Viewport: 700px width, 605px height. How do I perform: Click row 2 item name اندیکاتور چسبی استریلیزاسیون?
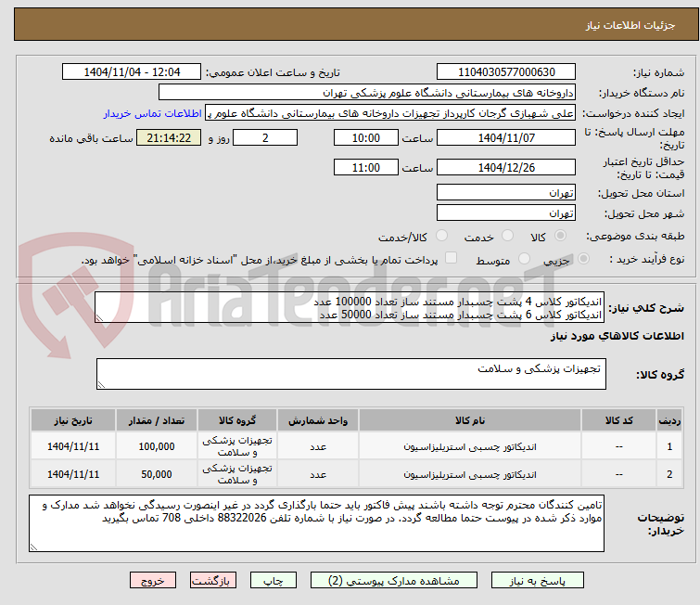pos(470,474)
